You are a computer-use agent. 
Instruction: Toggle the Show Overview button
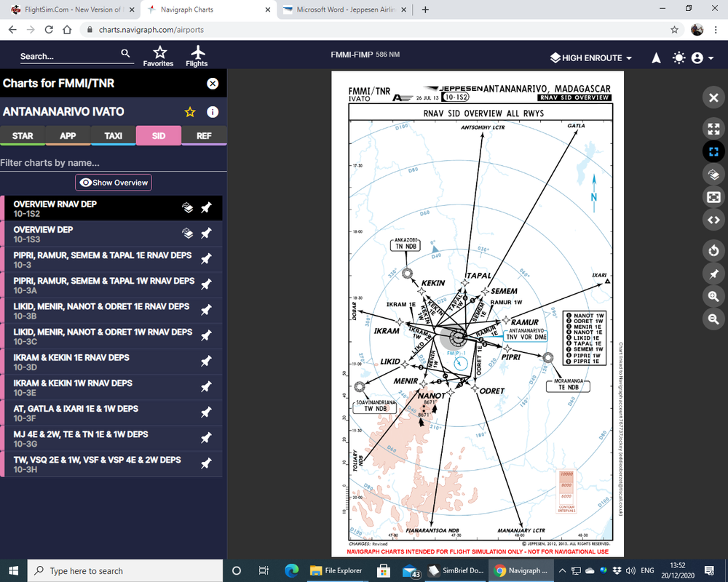coord(114,183)
